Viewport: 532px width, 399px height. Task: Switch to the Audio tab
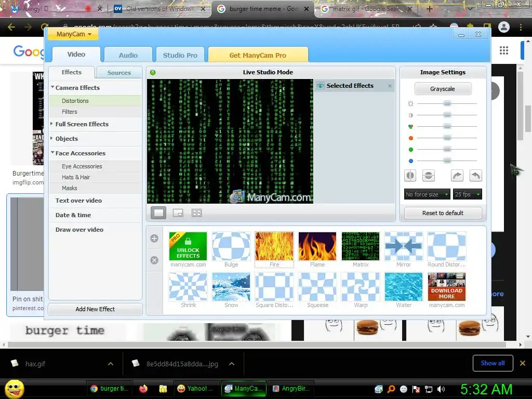pyautogui.click(x=128, y=55)
